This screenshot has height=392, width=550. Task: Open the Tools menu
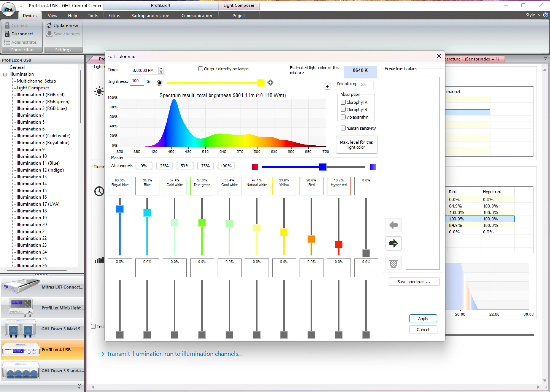coord(93,16)
